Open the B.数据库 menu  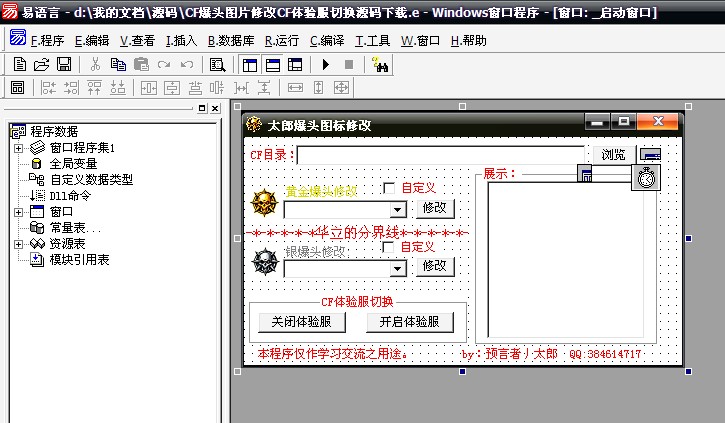coord(231,41)
